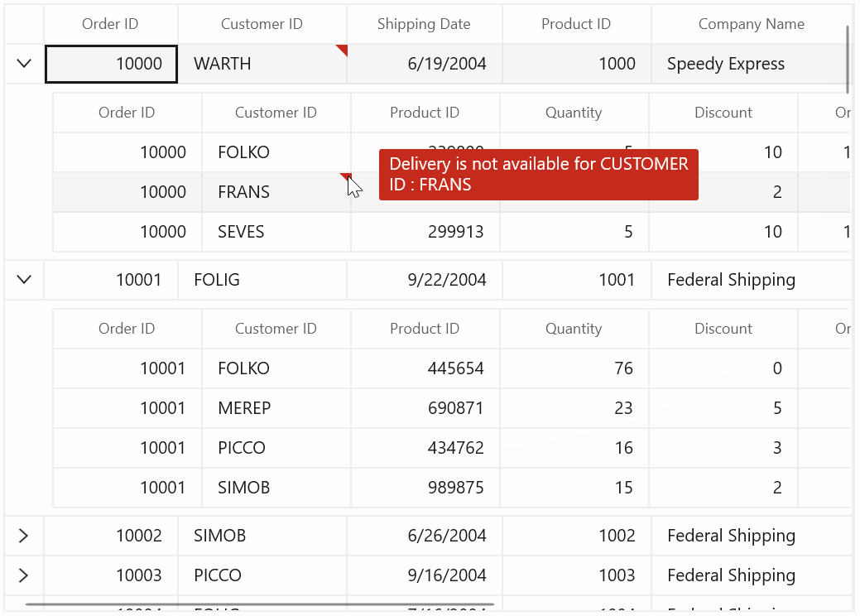Viewport: 860px width, 616px height.
Task: Click the red error indicator on WARTH cell
Action: click(x=344, y=49)
